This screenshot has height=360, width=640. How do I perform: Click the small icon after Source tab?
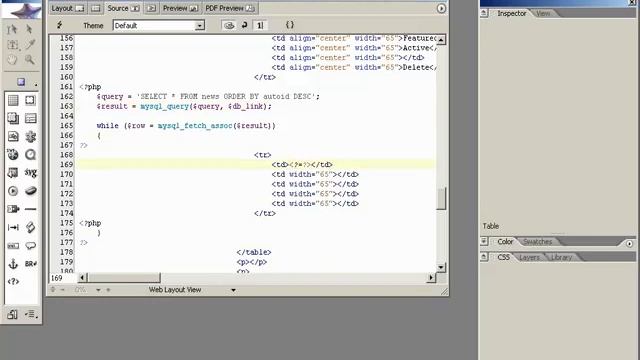pos(151,8)
